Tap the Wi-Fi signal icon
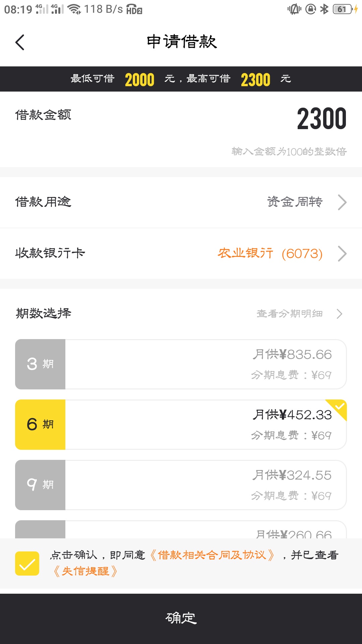 pos(74,9)
